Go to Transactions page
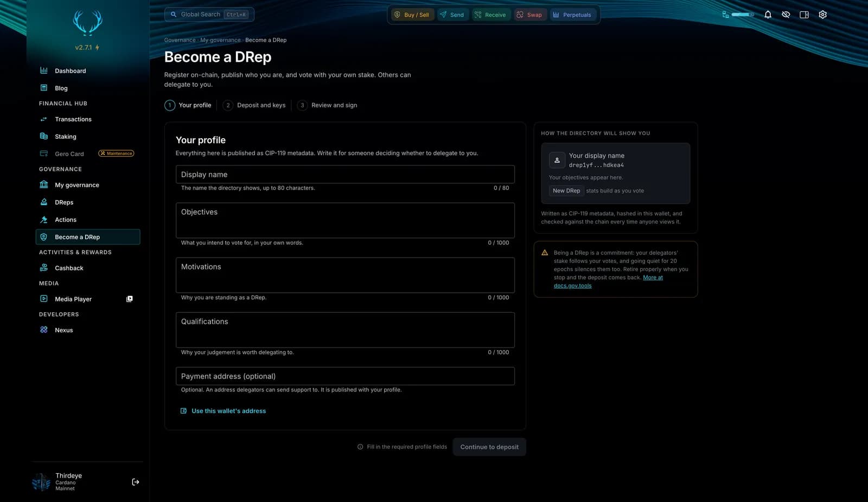 [88, 119]
